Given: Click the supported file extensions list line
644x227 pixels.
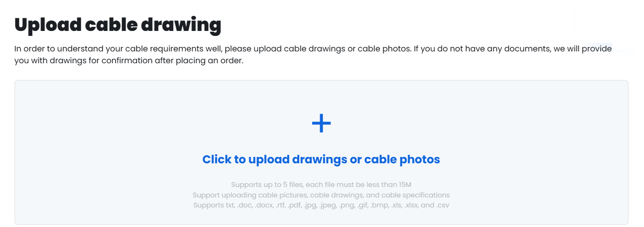Looking at the screenshot, I should 321,205.
